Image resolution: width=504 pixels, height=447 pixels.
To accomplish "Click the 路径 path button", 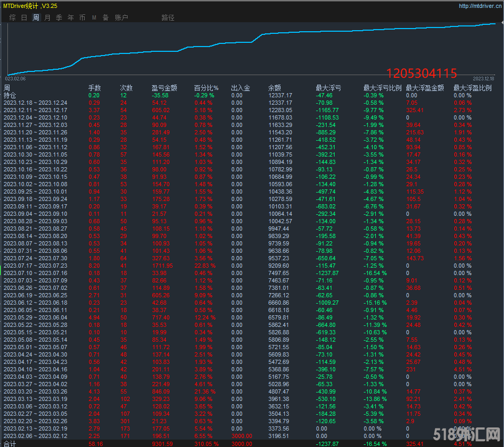I will (x=168, y=17).
